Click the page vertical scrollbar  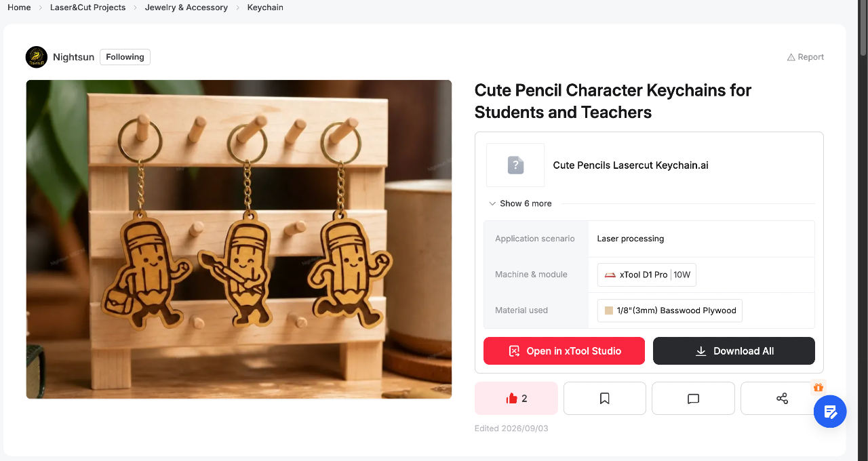point(863,230)
